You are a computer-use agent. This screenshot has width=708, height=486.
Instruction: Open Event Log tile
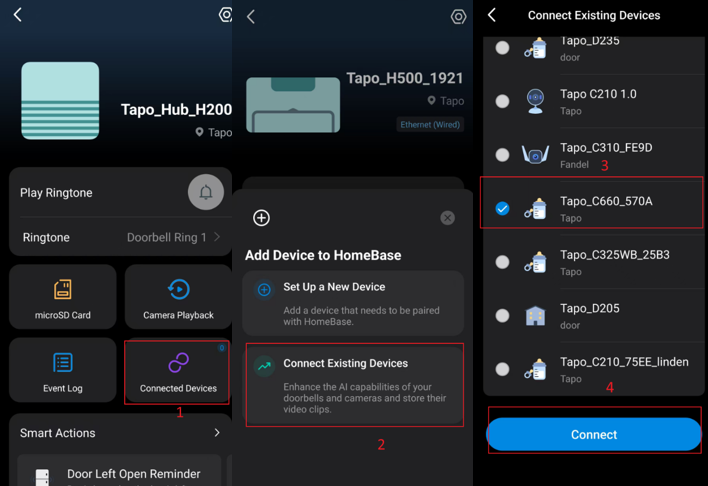pos(63,370)
